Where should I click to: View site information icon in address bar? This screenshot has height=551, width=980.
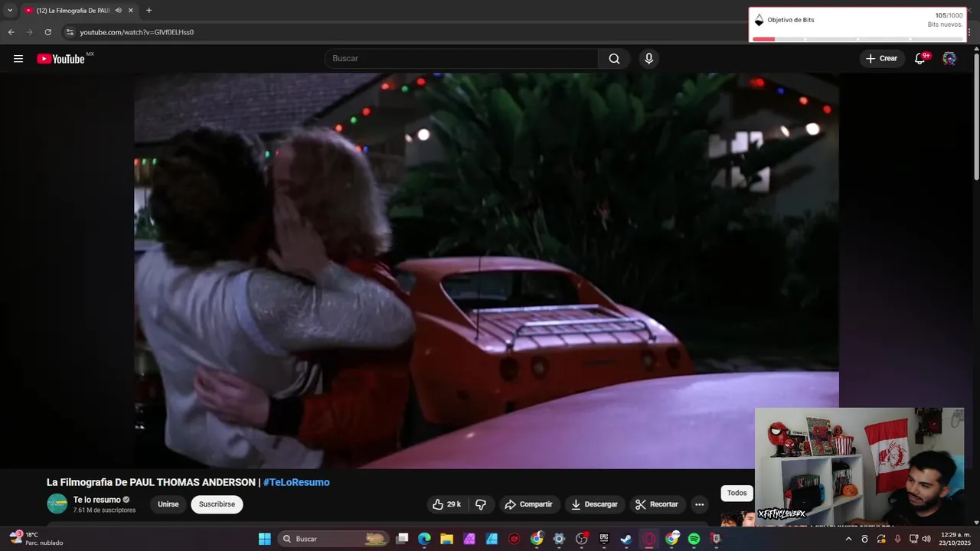[x=69, y=32]
